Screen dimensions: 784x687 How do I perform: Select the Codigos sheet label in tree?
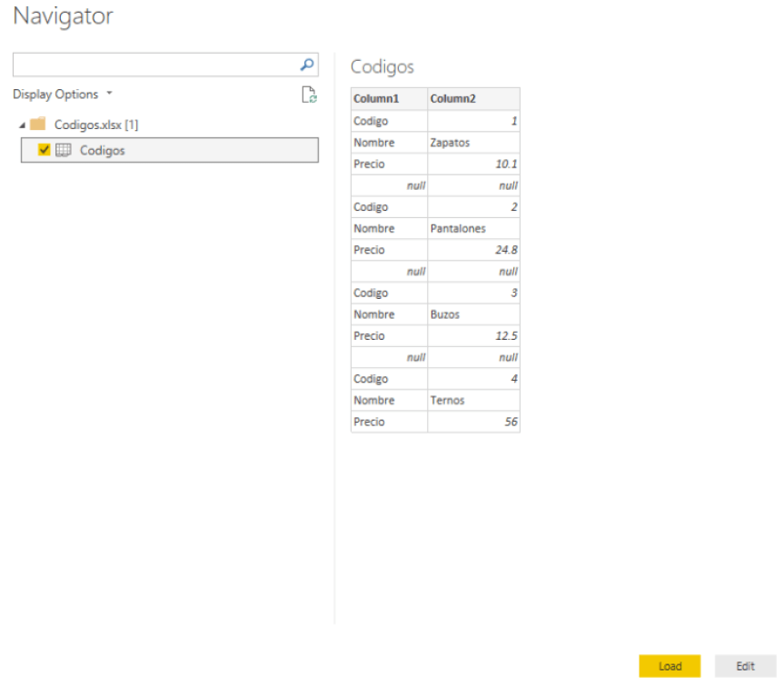[x=103, y=151]
